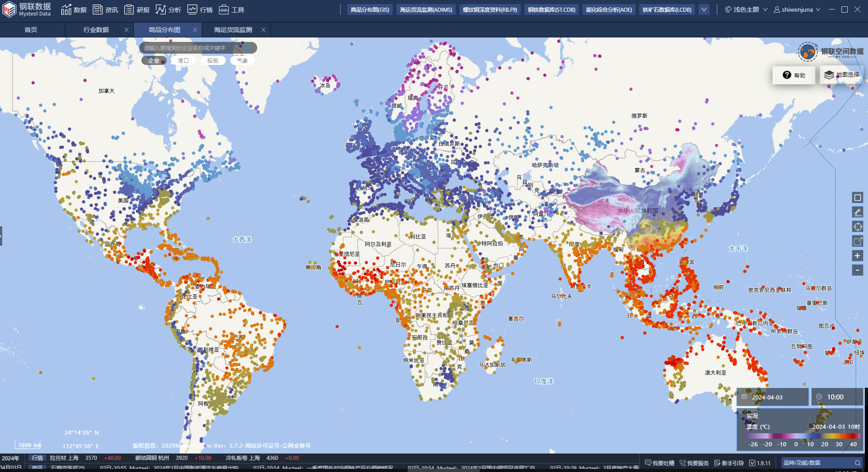This screenshot has height=472, width=868.
Task: Open the 浅色主题 theme dropdown
Action: [746, 9]
